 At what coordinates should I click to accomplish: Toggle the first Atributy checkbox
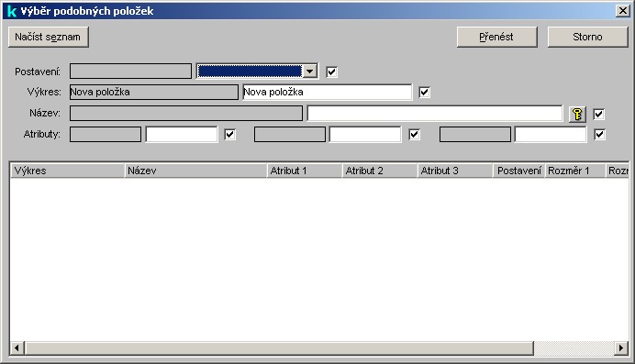[229, 134]
